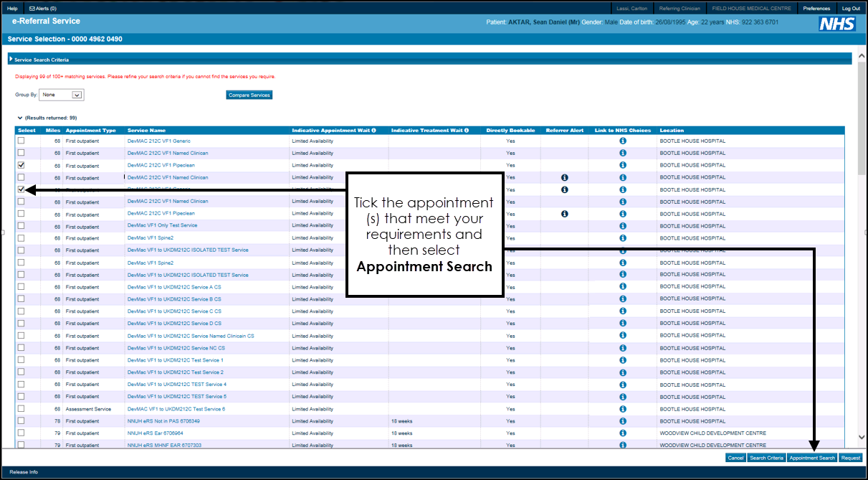The image size is (868, 480).
Task: Select the DevMac VF1 Only Test Service checkbox
Action: (x=21, y=226)
